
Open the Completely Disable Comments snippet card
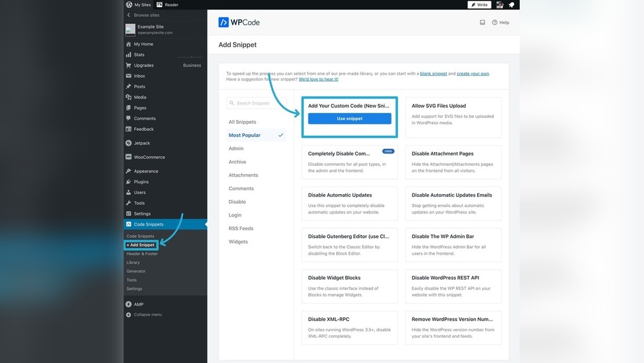point(350,162)
